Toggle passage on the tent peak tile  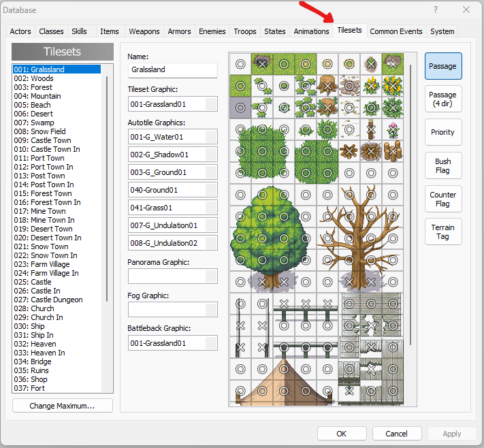point(284,369)
